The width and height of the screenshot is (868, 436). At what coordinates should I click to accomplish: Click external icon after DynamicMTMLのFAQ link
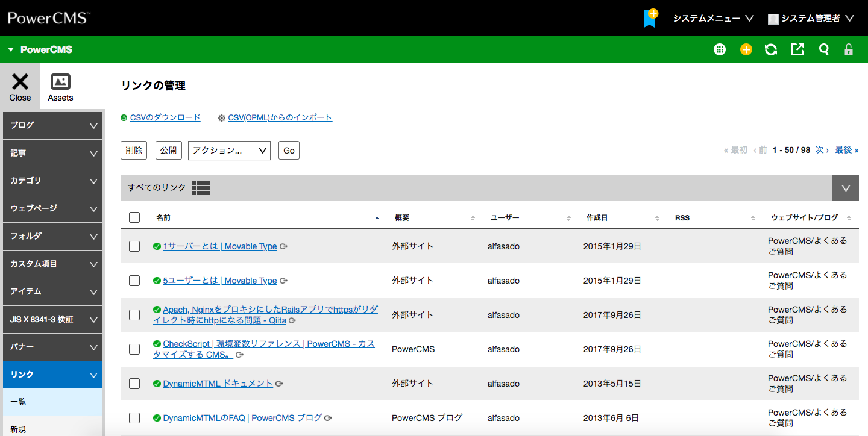328,418
